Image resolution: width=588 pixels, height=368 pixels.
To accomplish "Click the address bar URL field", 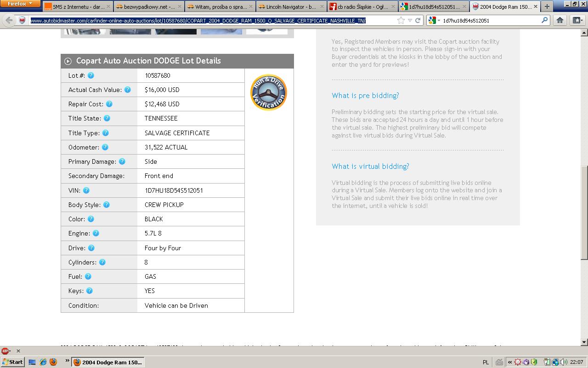I will [x=211, y=21].
